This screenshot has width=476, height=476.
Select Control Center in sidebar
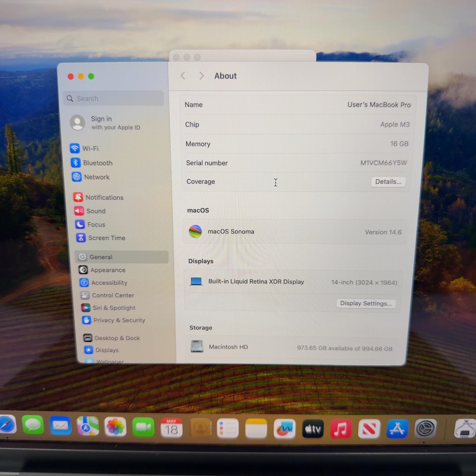click(x=107, y=295)
